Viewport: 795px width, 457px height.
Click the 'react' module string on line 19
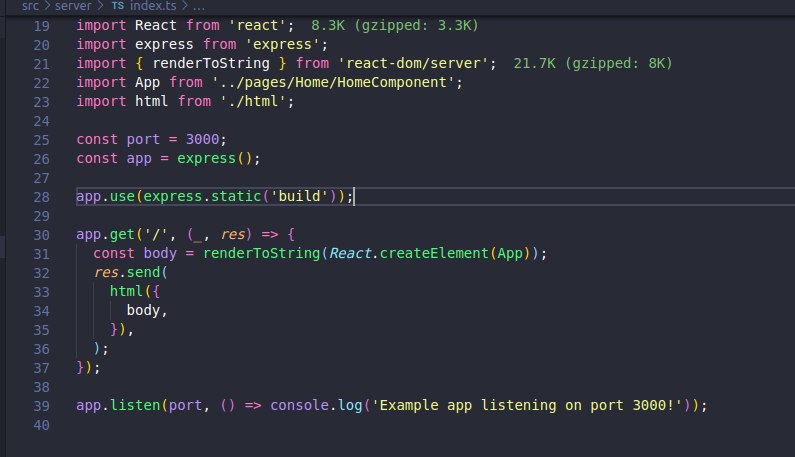(257, 25)
